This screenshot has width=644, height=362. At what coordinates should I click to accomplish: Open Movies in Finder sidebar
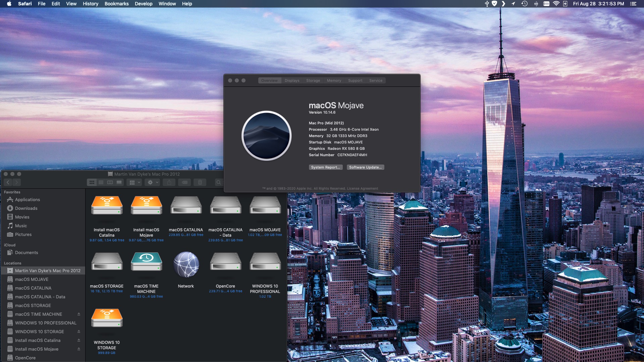tap(43, 217)
